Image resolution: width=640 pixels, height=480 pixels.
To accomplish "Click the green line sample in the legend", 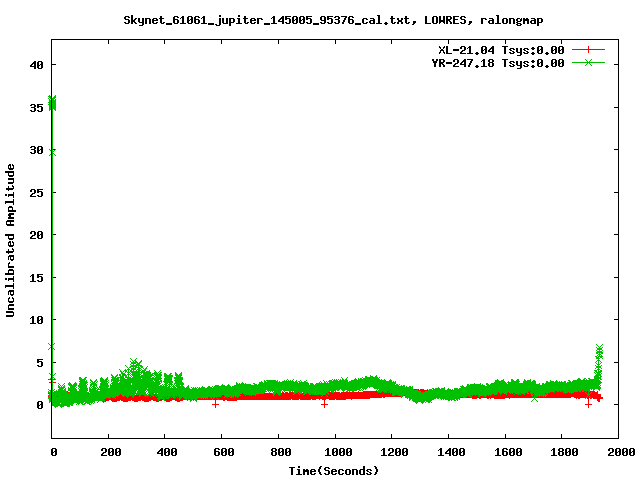I will pos(589,62).
